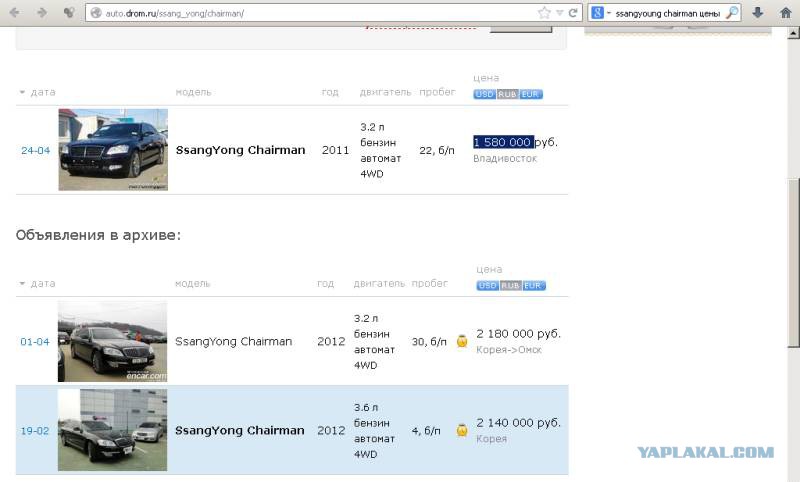Switch prices to USD in archive table
This screenshot has height=482, width=800.
tap(487, 286)
